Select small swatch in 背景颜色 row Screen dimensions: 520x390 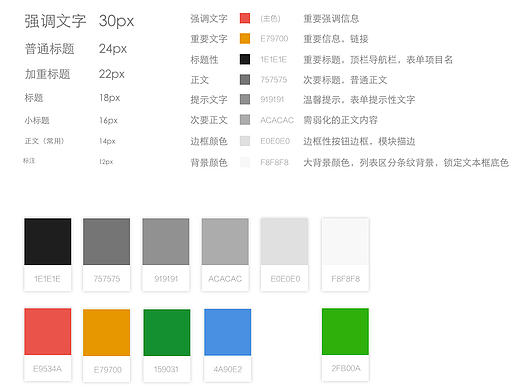245,162
